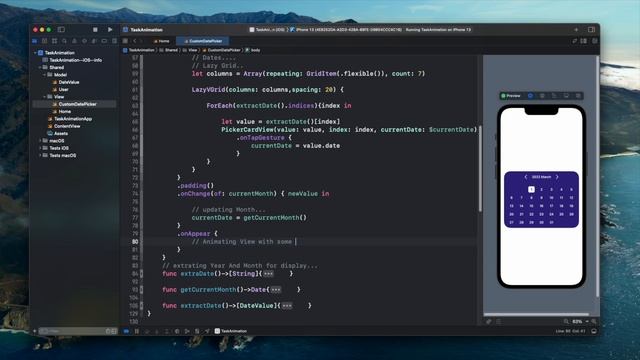Go forward in editor history
Viewport: 640px width, 360px height.
pos(141,41)
